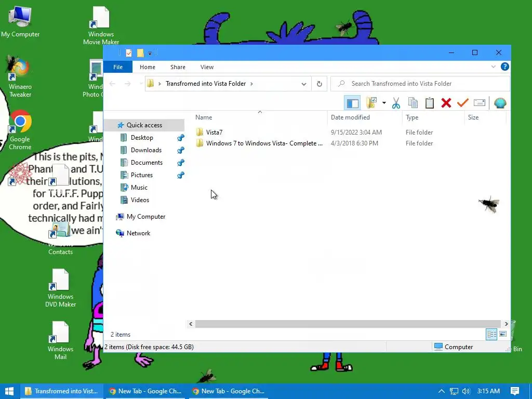Click Transfromed into Vista Folder breadcrumb
The image size is (532, 399).
pyautogui.click(x=206, y=84)
